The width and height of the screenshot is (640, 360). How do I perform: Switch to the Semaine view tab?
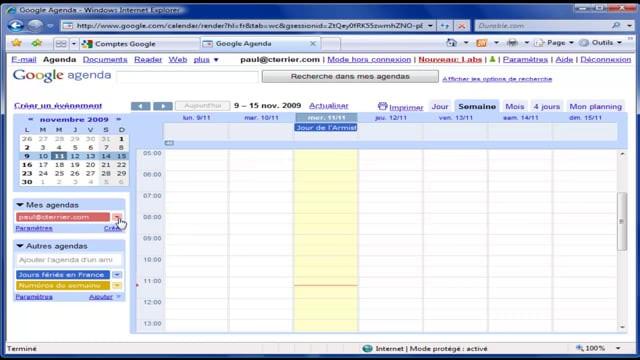click(477, 106)
